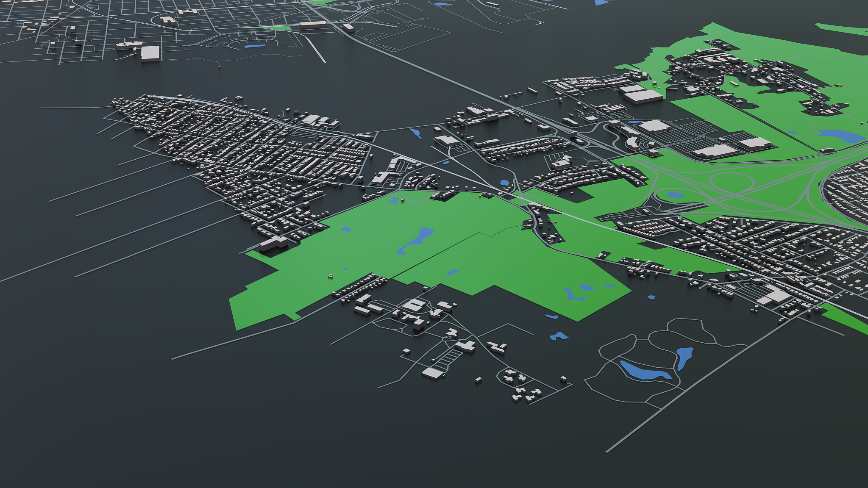
Task: Select the flat white building beside the striped parking lot
Action: [x=433, y=373]
